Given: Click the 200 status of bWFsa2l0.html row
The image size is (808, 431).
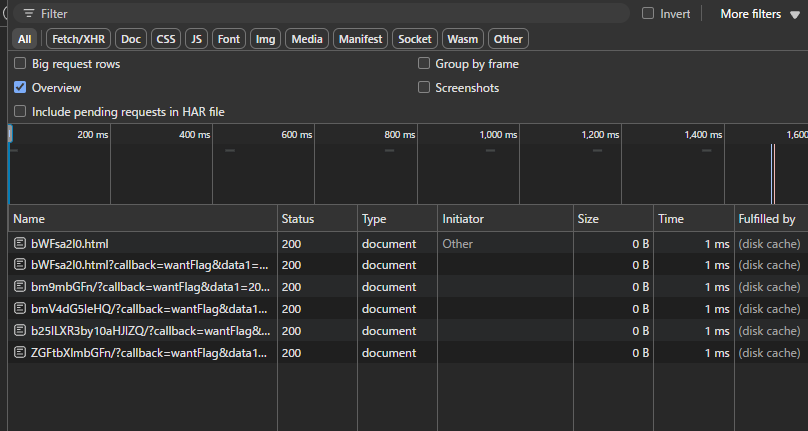Looking at the screenshot, I should 291,244.
